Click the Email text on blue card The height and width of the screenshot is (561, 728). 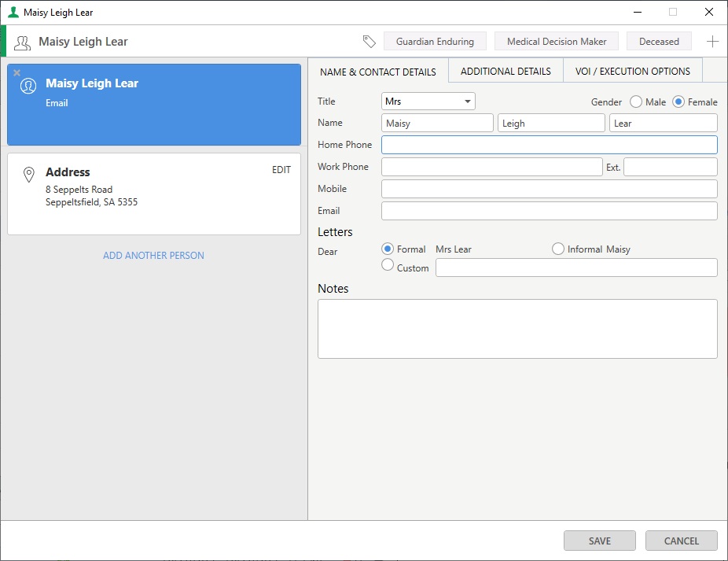pyautogui.click(x=57, y=103)
